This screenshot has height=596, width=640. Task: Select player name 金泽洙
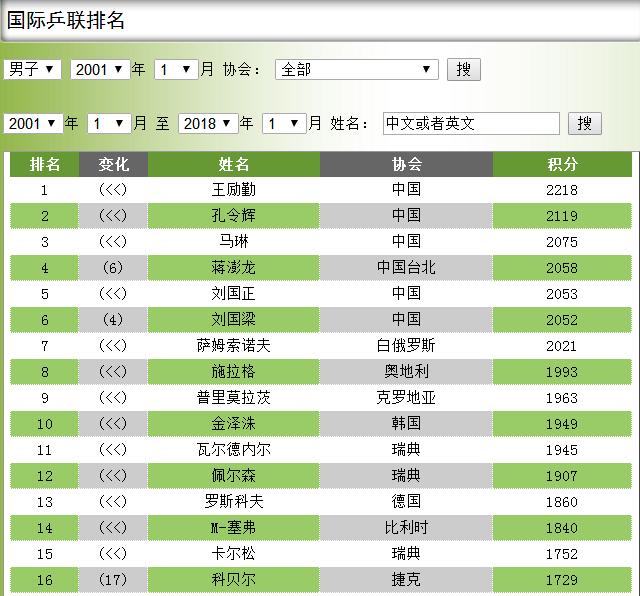click(234, 424)
